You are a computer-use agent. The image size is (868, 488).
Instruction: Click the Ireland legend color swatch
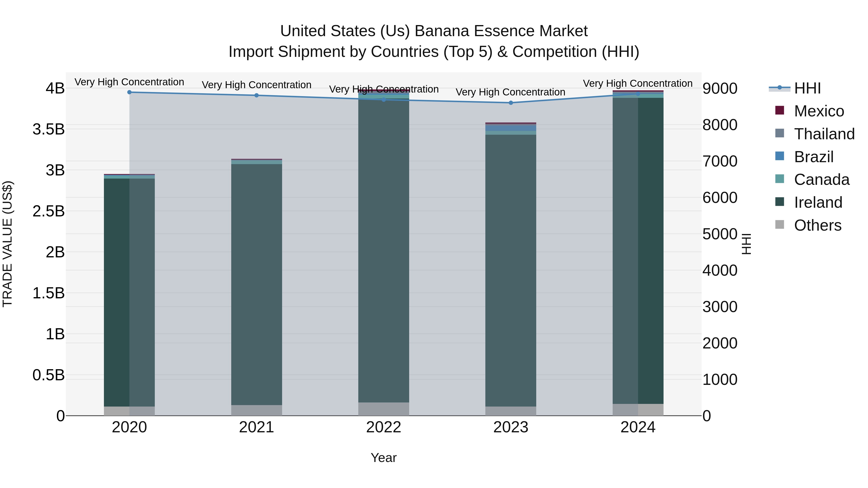[x=780, y=202]
